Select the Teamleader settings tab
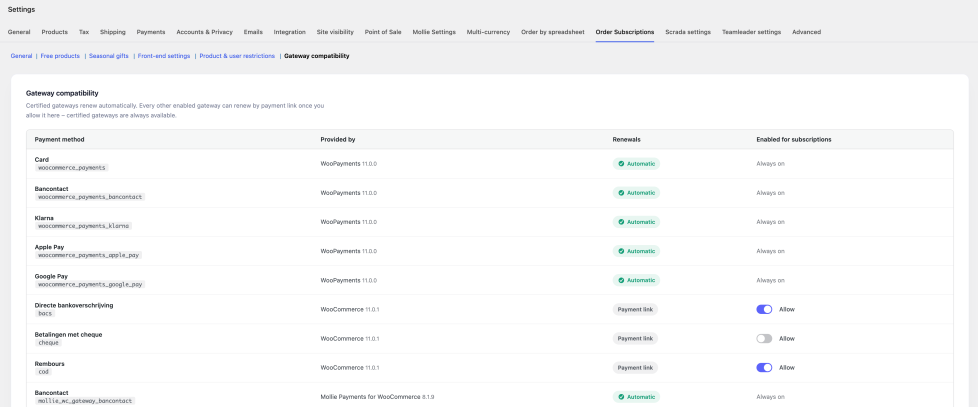978x407 pixels. pyautogui.click(x=752, y=32)
